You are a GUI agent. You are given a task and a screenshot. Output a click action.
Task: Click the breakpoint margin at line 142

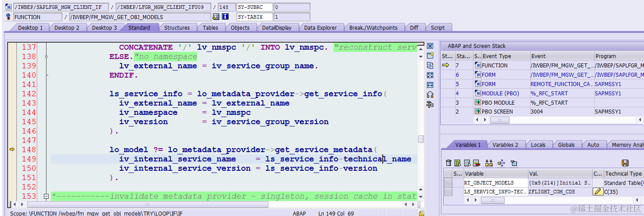pos(12,94)
